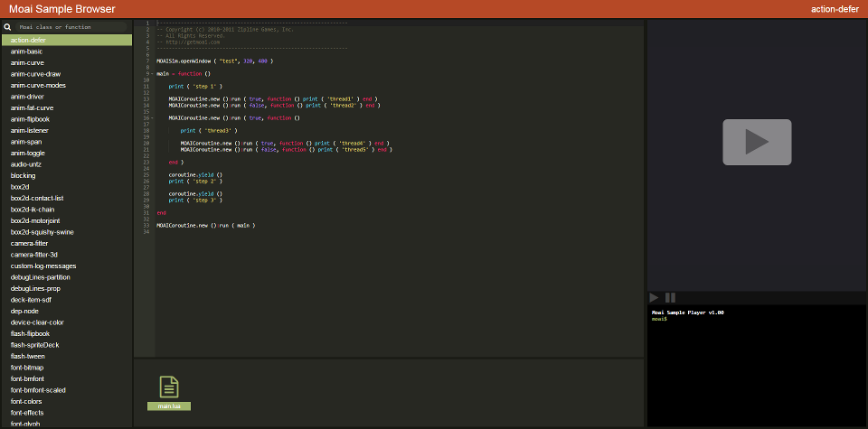Open the dep-node sample

67,311
